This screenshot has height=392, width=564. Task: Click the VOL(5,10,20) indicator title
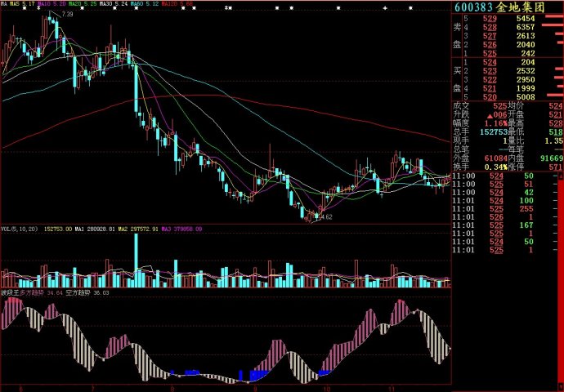[x=20, y=229]
